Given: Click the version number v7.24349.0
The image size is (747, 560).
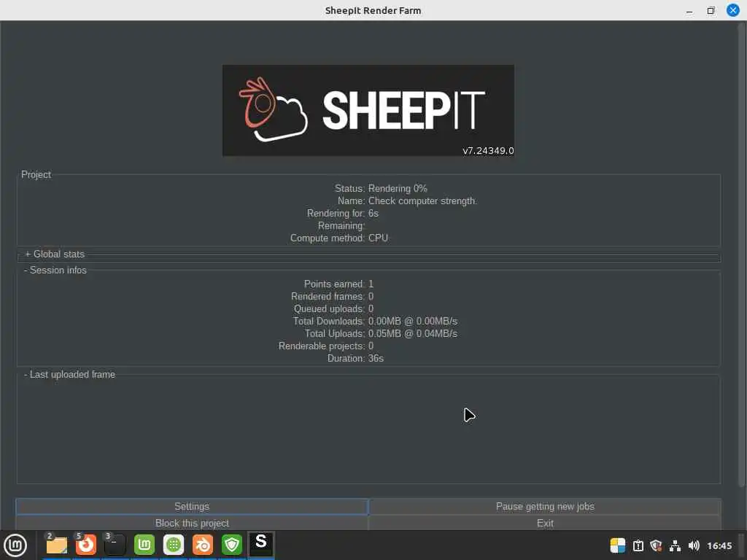Looking at the screenshot, I should [488, 150].
